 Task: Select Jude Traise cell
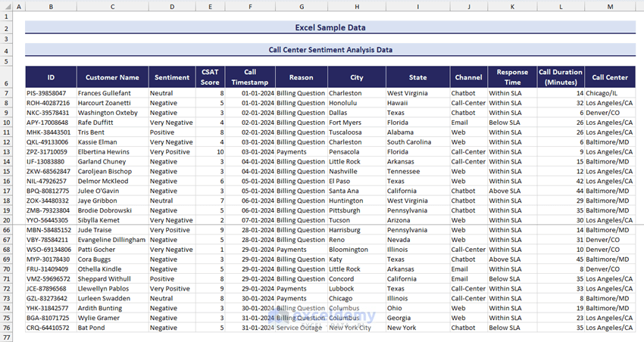(x=113, y=230)
